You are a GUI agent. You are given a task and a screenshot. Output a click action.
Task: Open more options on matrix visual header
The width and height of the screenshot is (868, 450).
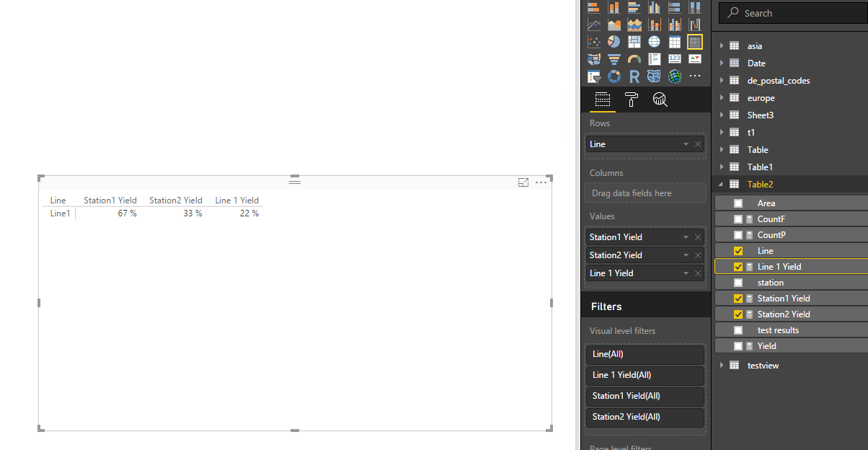coord(541,182)
